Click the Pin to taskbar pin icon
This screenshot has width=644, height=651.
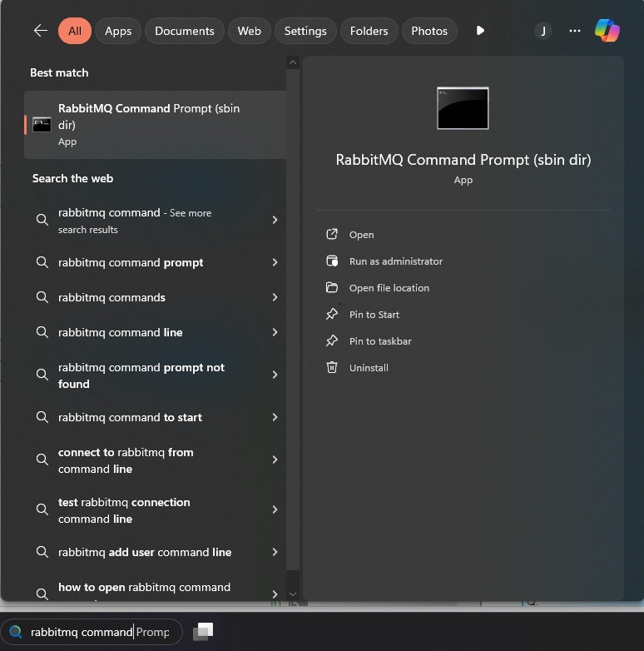coord(332,340)
